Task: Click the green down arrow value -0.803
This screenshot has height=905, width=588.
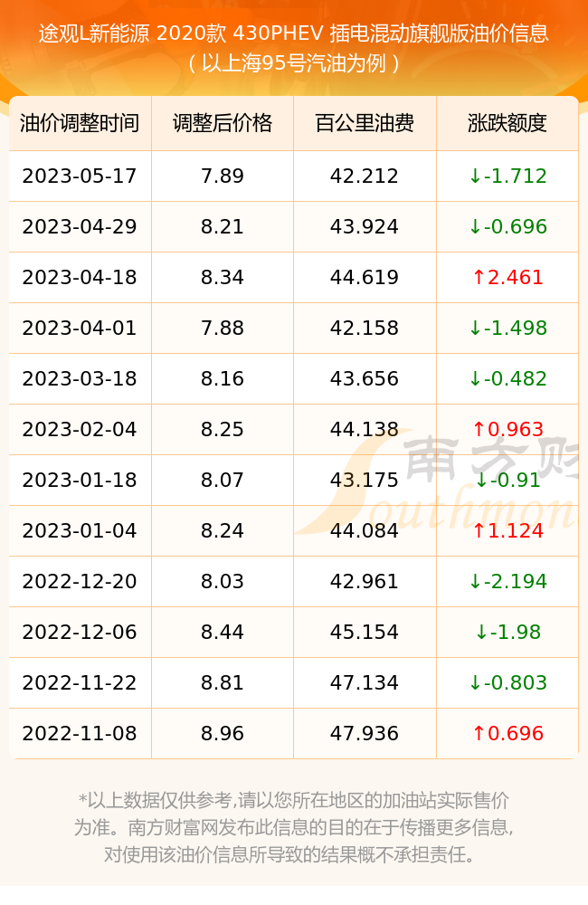Action: 507,682
